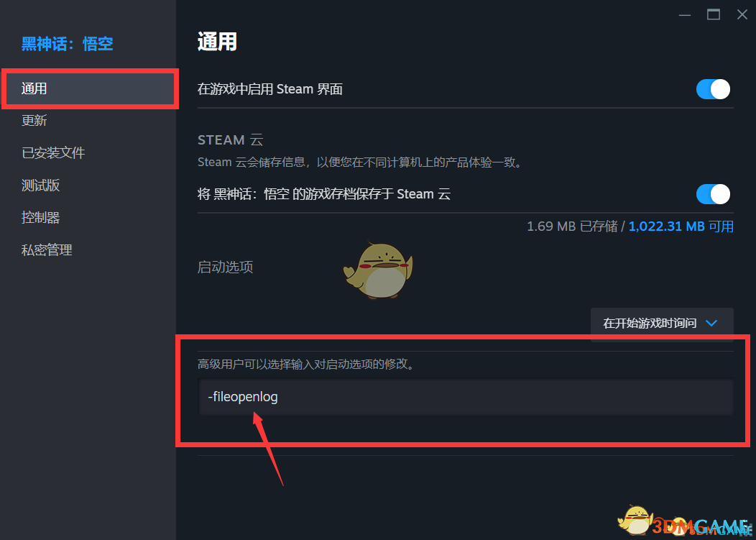Click the 1,022.31 MB 可用 link
This screenshot has height=540, width=756.
681,226
